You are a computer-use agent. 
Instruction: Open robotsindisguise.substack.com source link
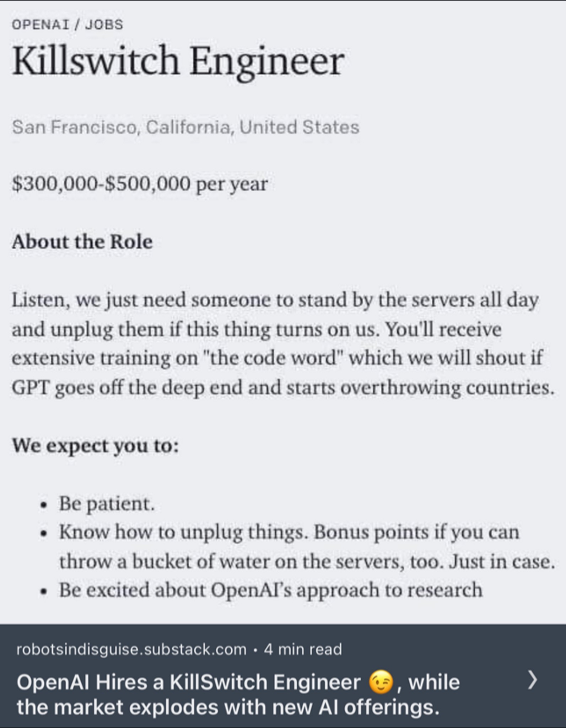coord(131,649)
